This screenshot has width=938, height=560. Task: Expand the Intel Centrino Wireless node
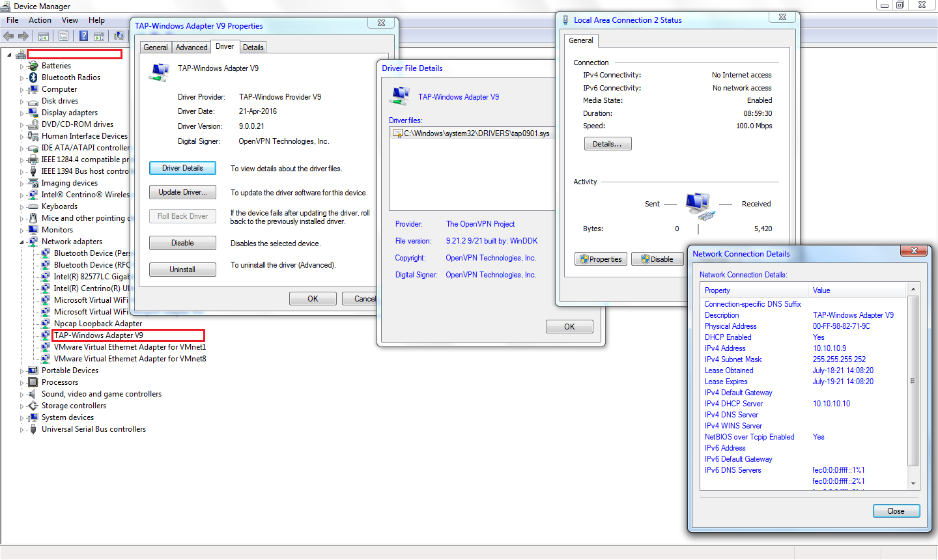point(21,195)
